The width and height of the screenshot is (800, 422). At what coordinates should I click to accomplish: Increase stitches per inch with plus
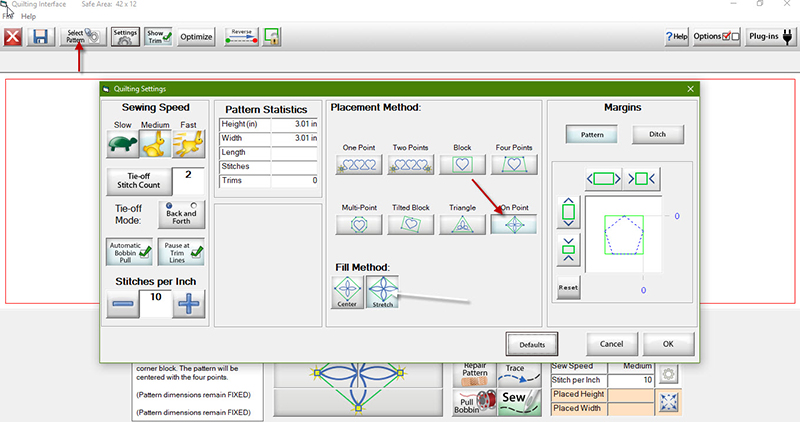pyautogui.click(x=188, y=304)
